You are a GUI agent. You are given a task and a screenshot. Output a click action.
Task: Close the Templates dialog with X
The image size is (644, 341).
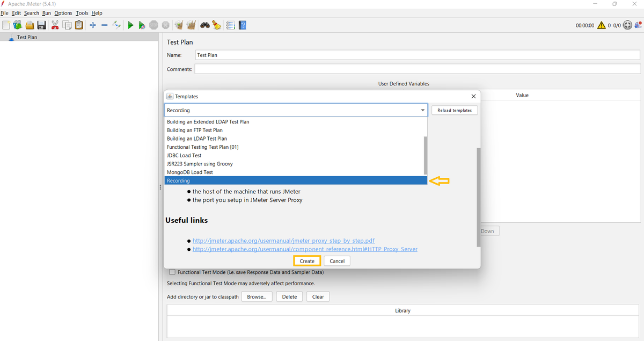pyautogui.click(x=473, y=96)
